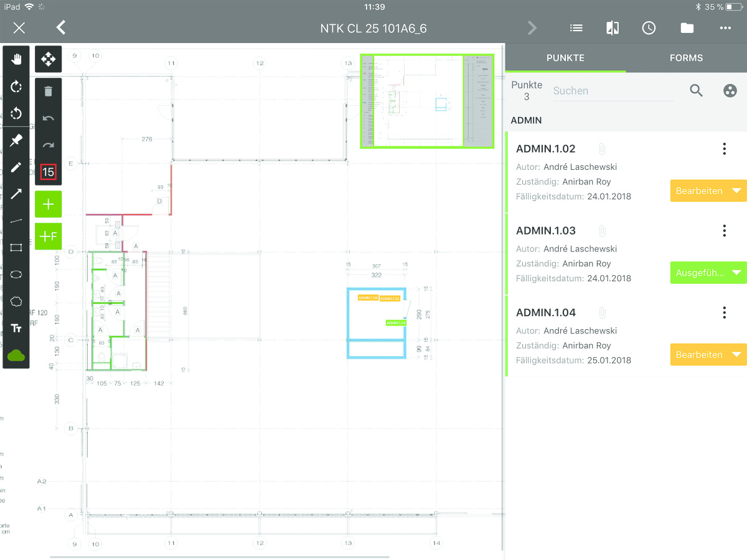Click the green cloud sync icon

pyautogui.click(x=16, y=355)
